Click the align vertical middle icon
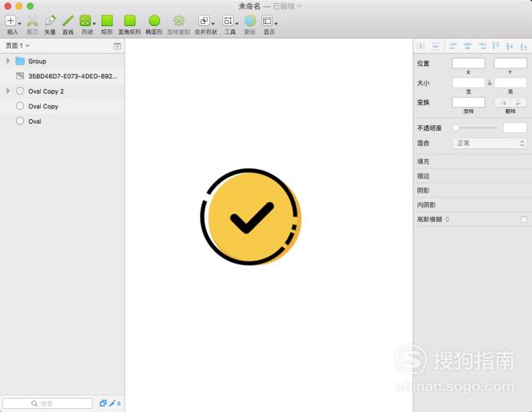 tap(510, 46)
